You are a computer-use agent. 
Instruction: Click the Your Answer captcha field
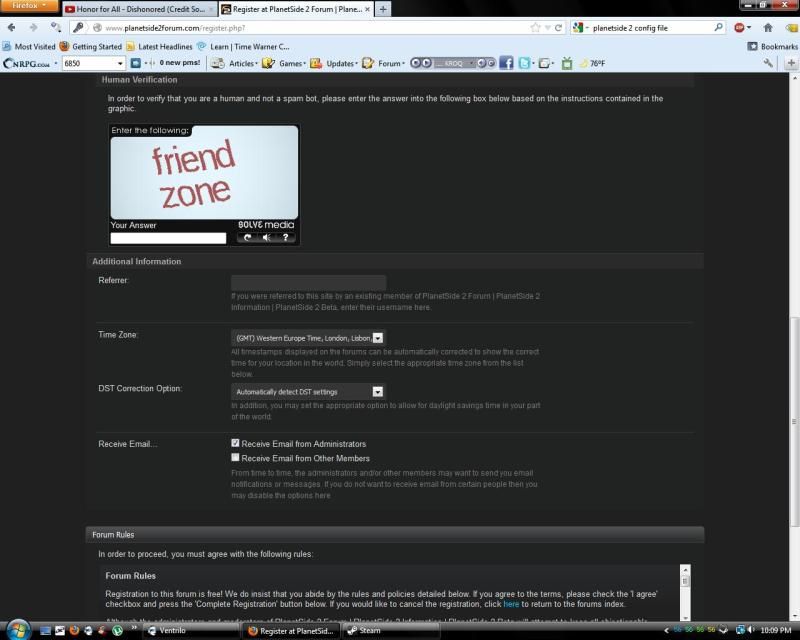coord(168,238)
